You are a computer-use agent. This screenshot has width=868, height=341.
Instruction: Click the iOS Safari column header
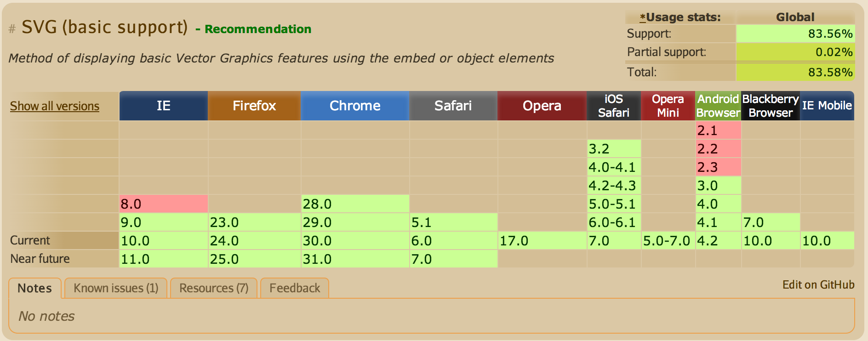click(614, 106)
